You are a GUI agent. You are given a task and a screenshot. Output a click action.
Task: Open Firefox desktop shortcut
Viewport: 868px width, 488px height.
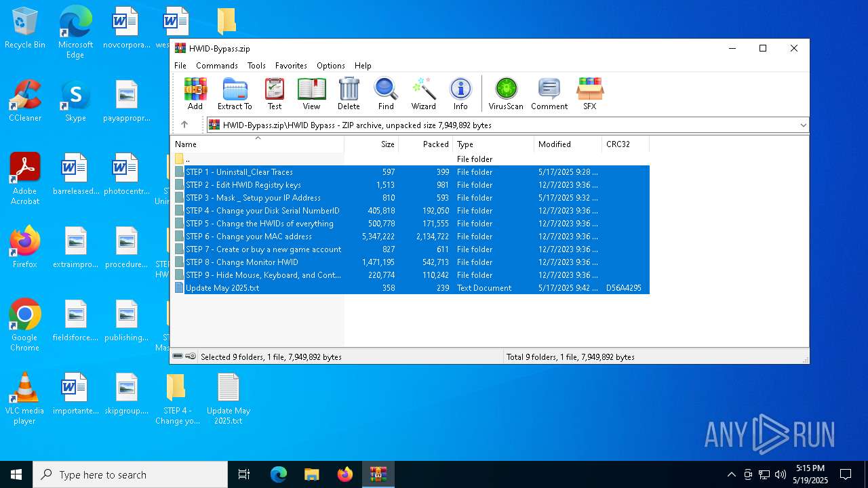25,247
